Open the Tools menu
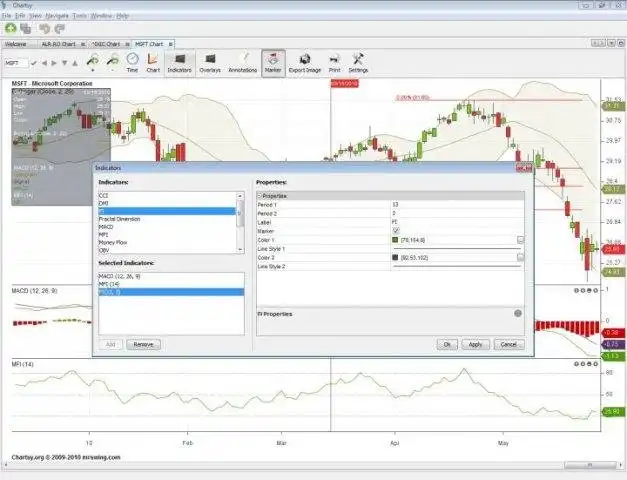The width and height of the screenshot is (627, 480). point(80,16)
